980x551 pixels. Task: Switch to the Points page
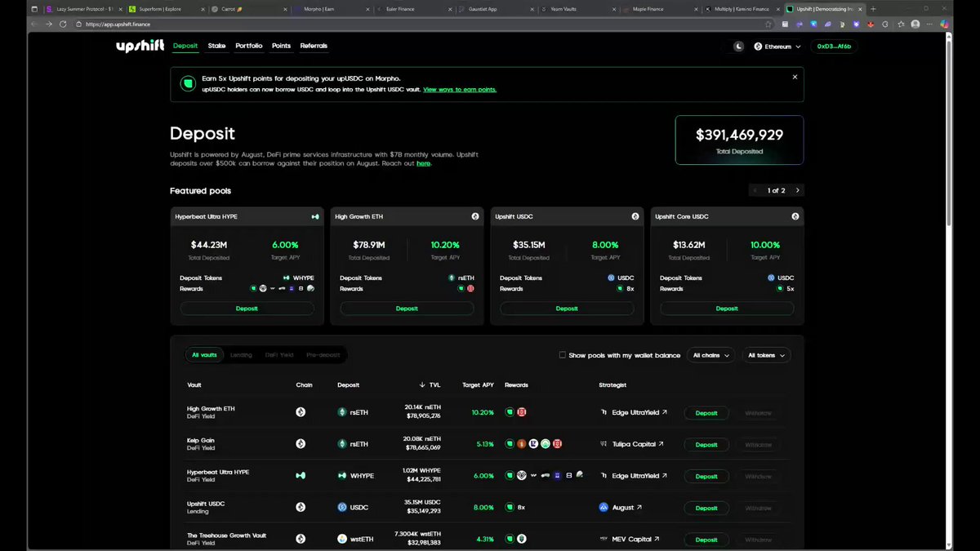coord(281,46)
